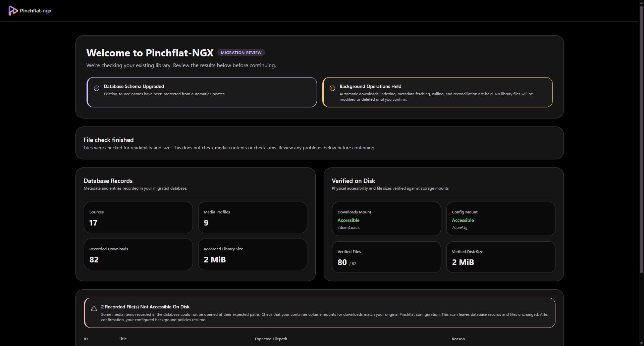Screen dimensions: 644x346
Task: Click the Reason column header
Action: click(x=458, y=339)
